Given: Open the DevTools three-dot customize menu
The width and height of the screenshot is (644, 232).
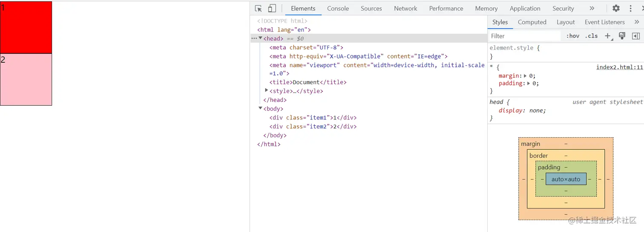Looking at the screenshot, I should tap(631, 9).
